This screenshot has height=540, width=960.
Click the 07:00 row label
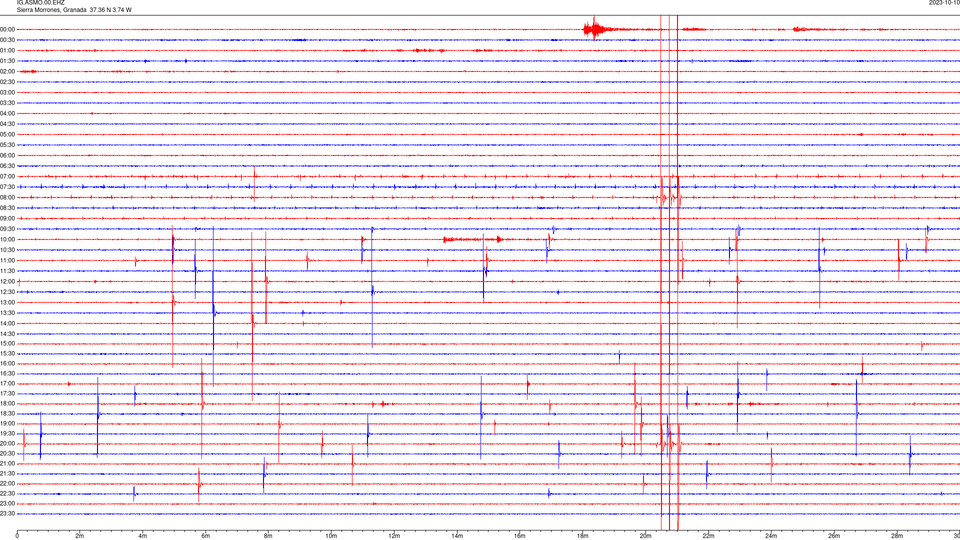pyautogui.click(x=7, y=176)
